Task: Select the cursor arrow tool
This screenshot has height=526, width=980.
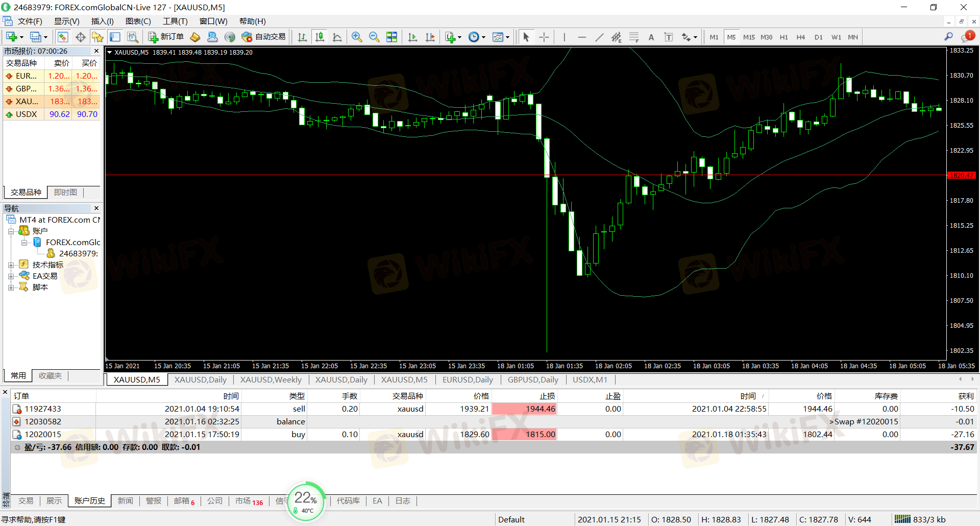Action: point(526,37)
